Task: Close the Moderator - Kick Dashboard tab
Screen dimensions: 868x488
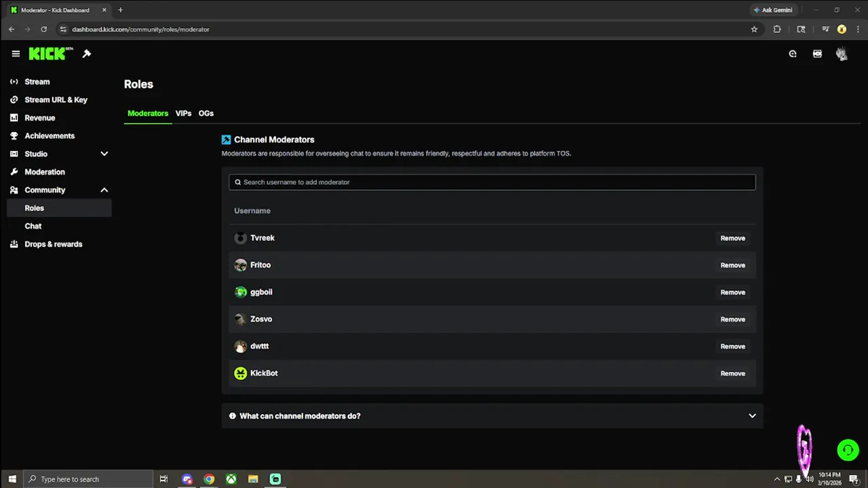Action: 104,10
